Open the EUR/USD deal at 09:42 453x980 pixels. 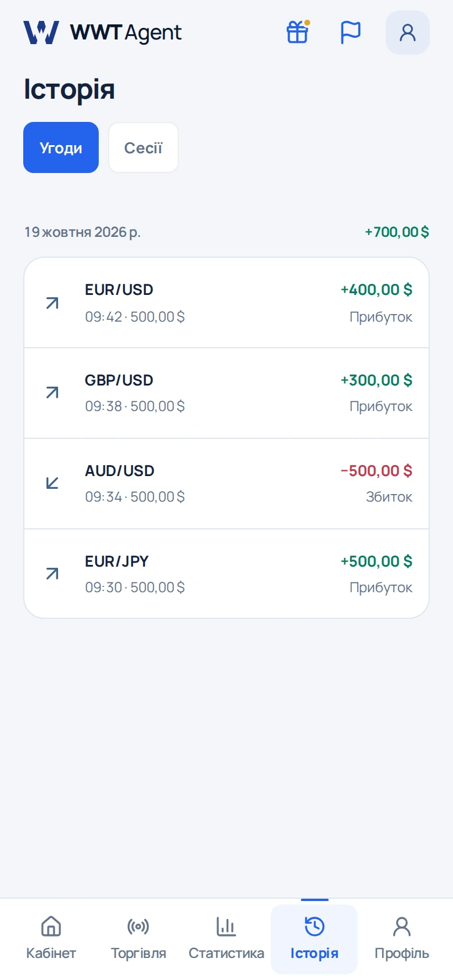click(227, 303)
